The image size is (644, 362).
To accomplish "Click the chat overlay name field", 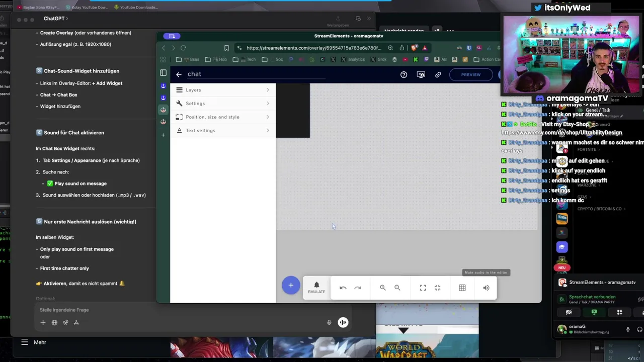I will tap(257, 74).
